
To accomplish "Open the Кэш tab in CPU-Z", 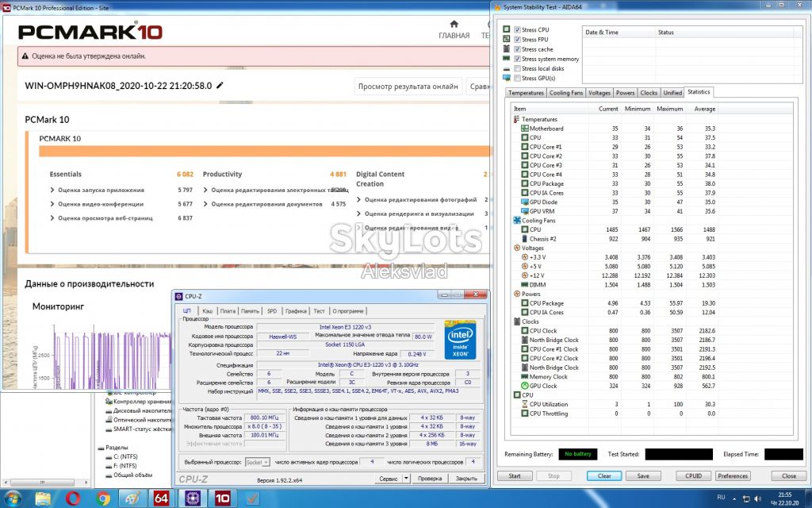I will tap(208, 311).
